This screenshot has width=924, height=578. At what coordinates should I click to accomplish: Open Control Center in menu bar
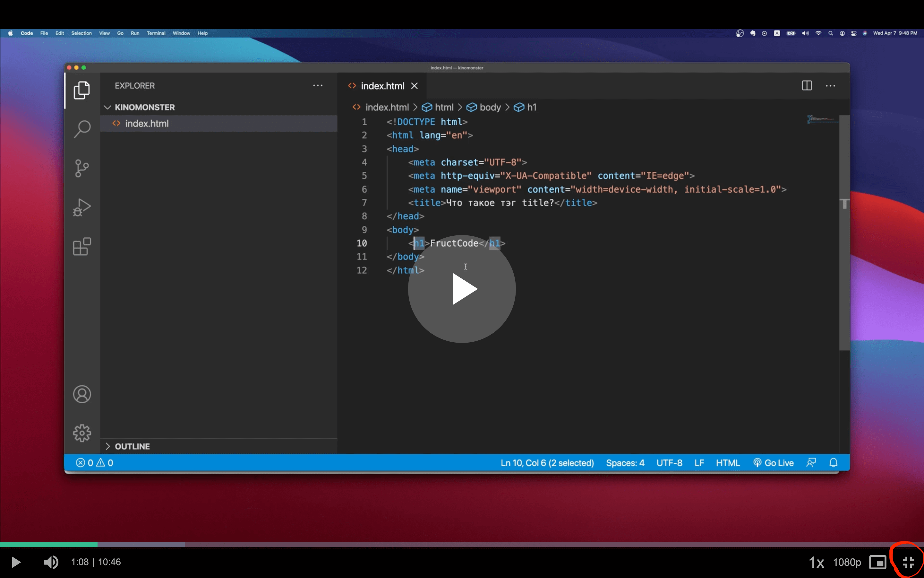point(854,33)
